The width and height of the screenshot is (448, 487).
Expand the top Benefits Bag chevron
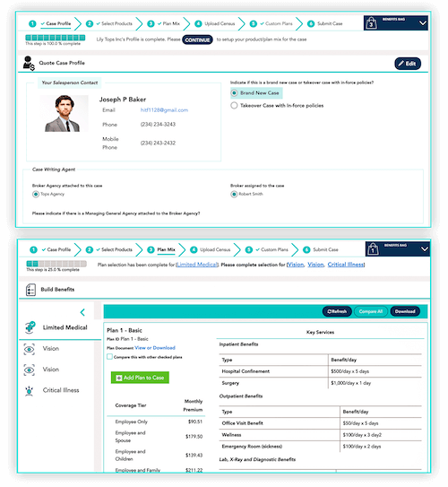point(423,23)
